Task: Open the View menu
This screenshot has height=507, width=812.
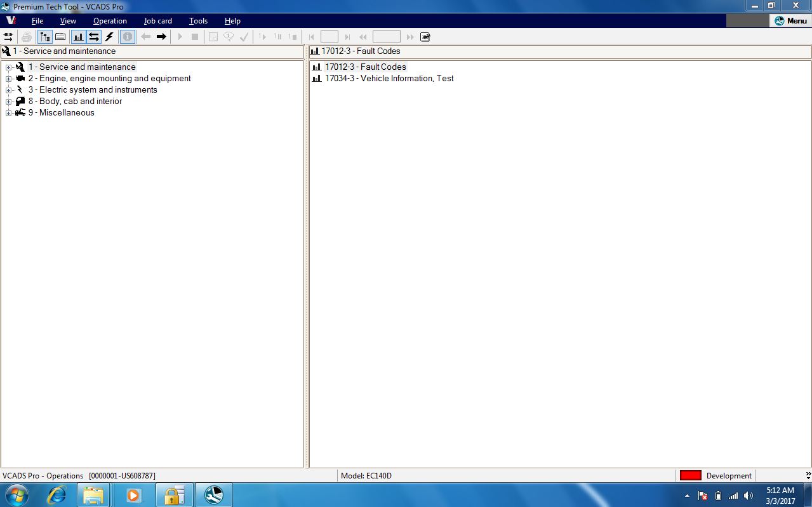Action: pos(68,21)
